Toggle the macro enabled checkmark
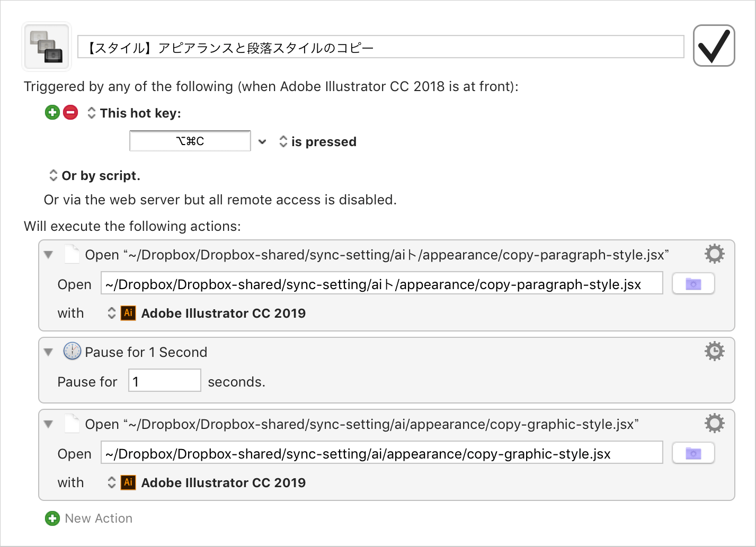The height and width of the screenshot is (547, 756). [714, 46]
